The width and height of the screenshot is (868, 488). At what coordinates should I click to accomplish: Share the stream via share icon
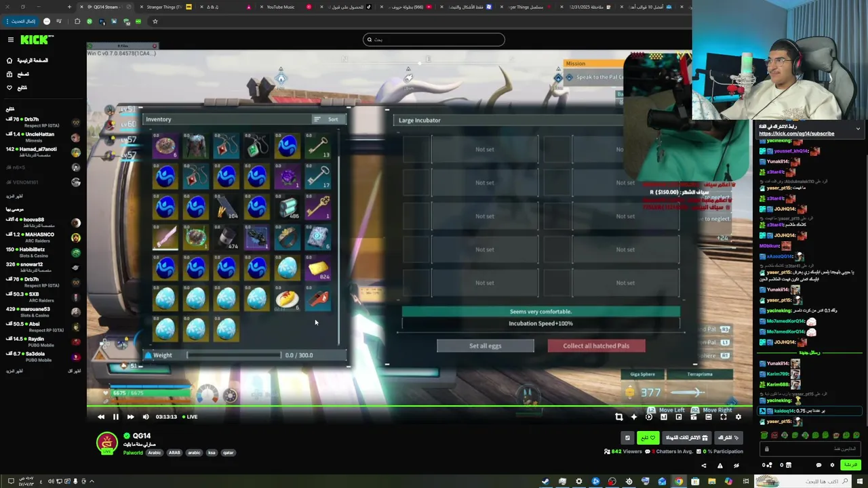tap(703, 466)
